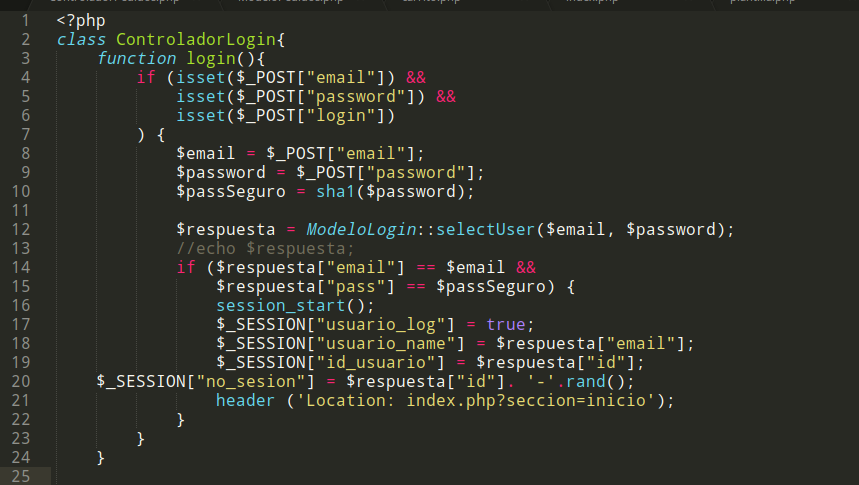Click the login function name
The width and height of the screenshot is (859, 485).
tap(211, 59)
